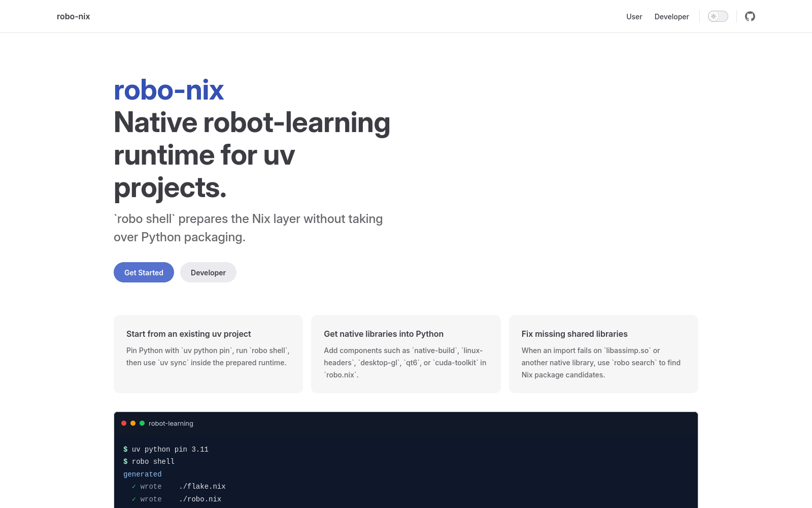Open the 'Fix missing shared libraries' card
812x508 pixels.
(x=603, y=354)
